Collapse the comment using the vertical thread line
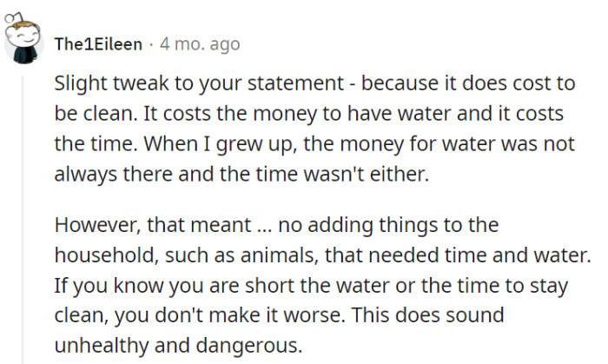 click(21, 217)
